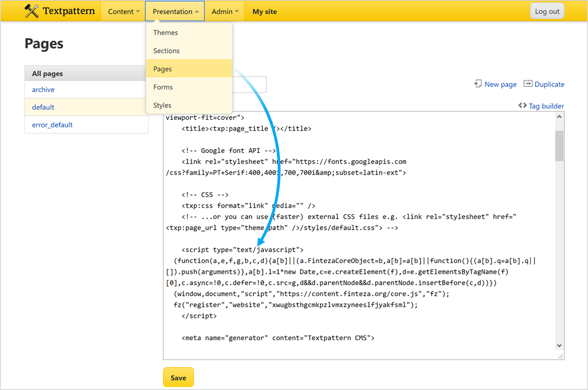Image resolution: width=588 pixels, height=390 pixels.
Task: Select Sections from the Presentation menu
Action: coord(166,51)
